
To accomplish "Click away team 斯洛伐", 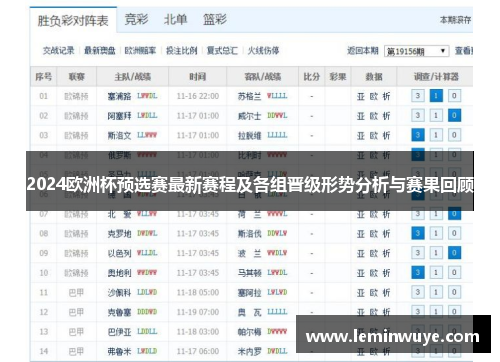I will click(x=249, y=234).
